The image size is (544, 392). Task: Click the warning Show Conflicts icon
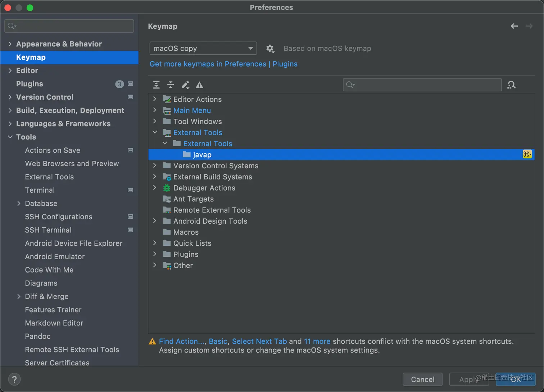click(x=199, y=85)
